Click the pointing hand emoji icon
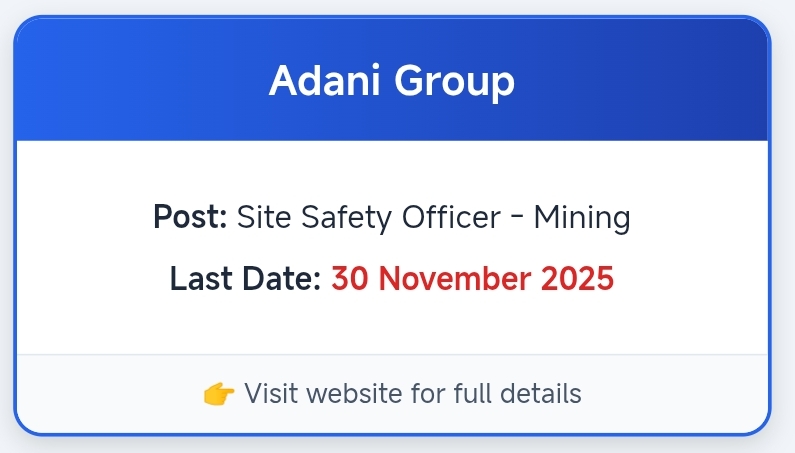The image size is (795, 453). pos(219,394)
